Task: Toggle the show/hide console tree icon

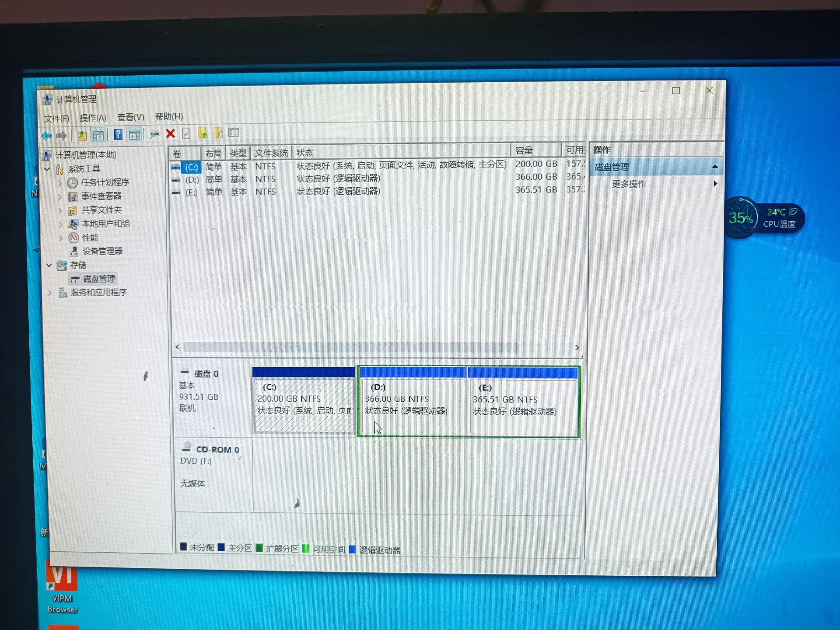Action: click(x=98, y=135)
